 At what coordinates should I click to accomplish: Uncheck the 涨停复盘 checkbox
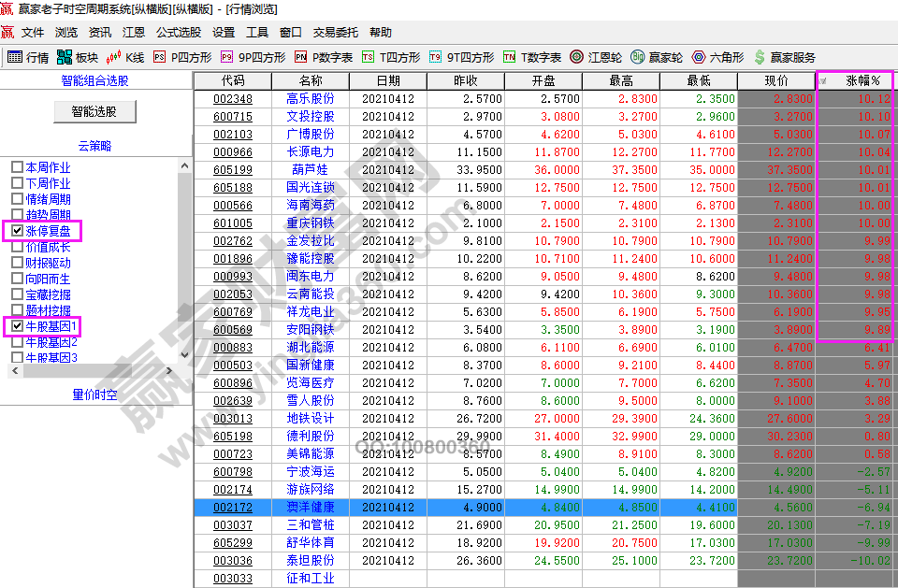click(17, 231)
